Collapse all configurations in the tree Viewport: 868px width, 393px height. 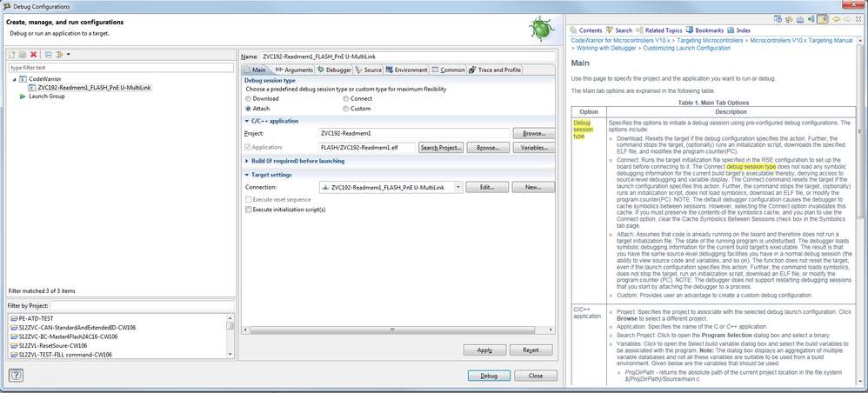click(x=48, y=54)
